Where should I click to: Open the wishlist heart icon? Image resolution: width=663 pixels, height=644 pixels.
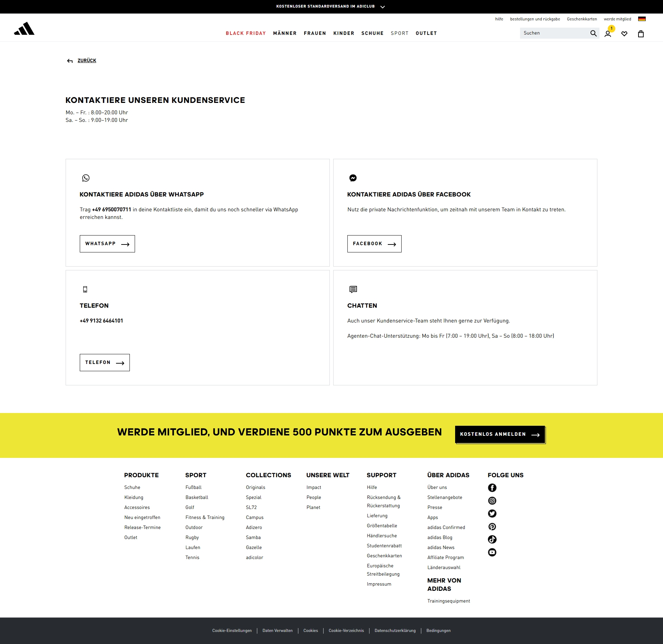[624, 34]
